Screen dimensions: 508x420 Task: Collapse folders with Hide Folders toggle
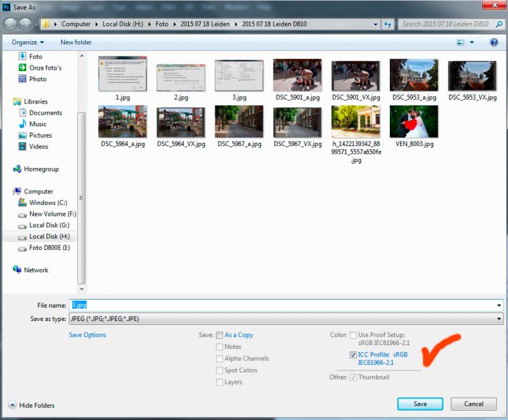(32, 405)
